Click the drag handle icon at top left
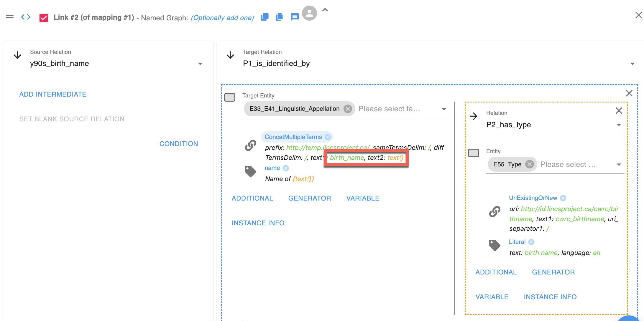This screenshot has width=644, height=321. [x=10, y=17]
